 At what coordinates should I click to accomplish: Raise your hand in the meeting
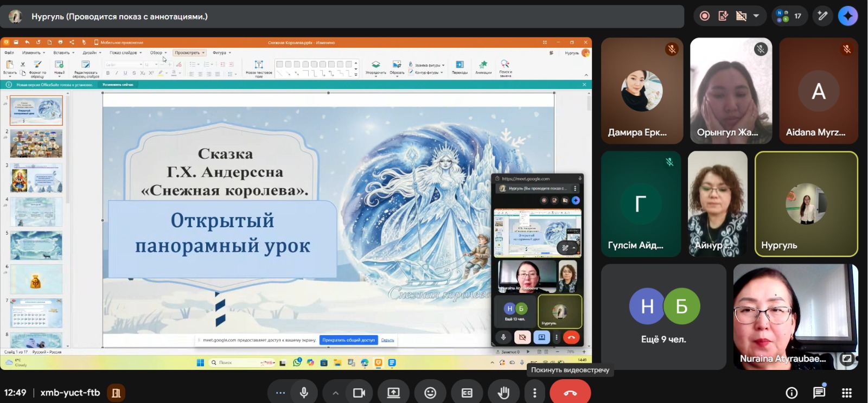pos(503,393)
